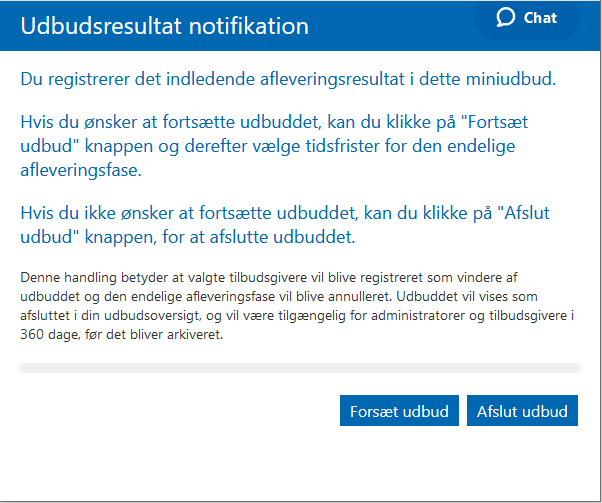Click the "360 dage" text in note
Screen dimensions: 602x503
pyautogui.click(x=46, y=334)
